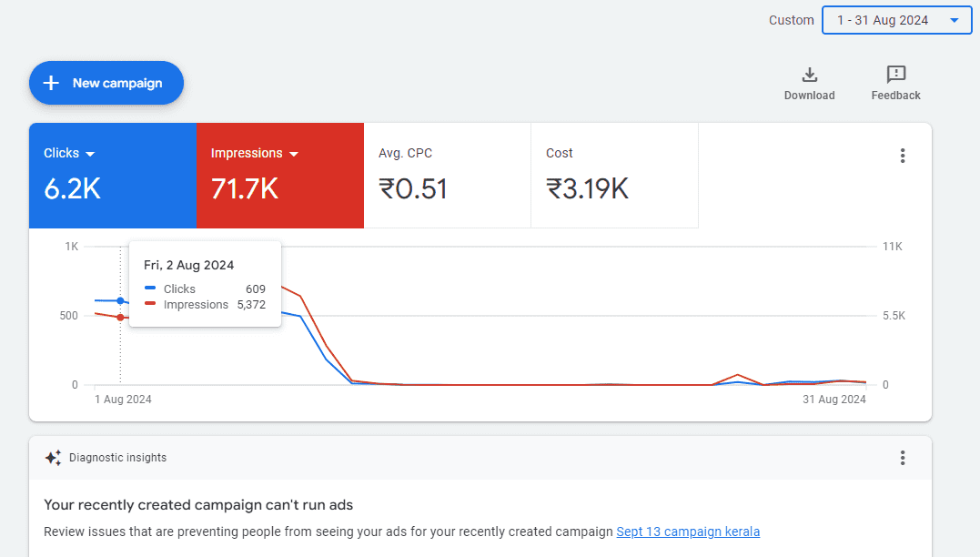Open the overflow menu on the metrics panel

click(902, 156)
